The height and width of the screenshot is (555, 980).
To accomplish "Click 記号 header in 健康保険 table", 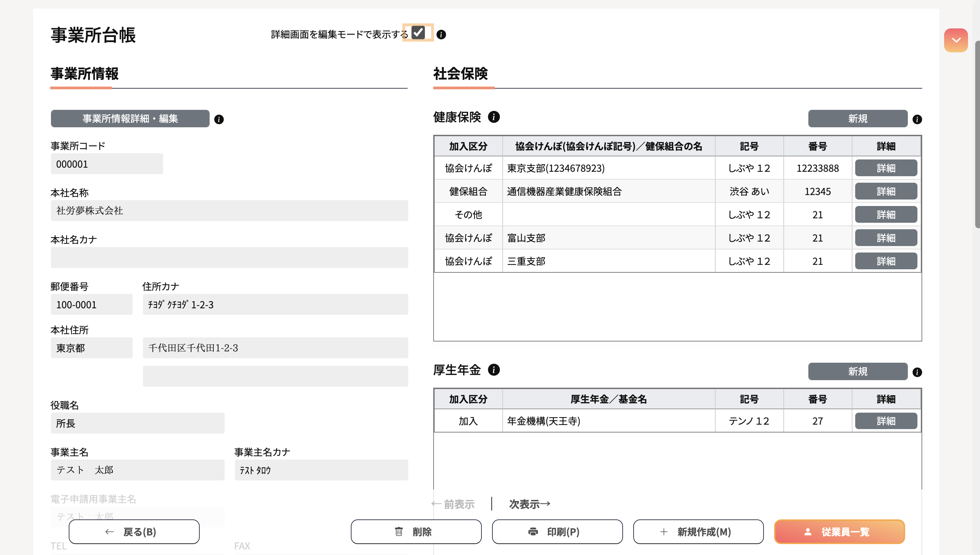I will coord(749,146).
